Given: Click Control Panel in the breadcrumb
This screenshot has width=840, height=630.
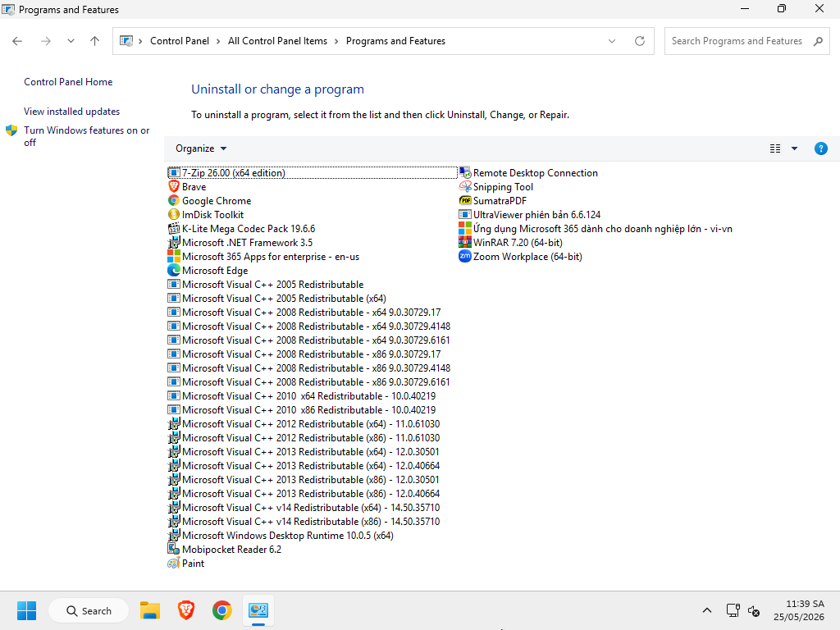Looking at the screenshot, I should click(180, 41).
